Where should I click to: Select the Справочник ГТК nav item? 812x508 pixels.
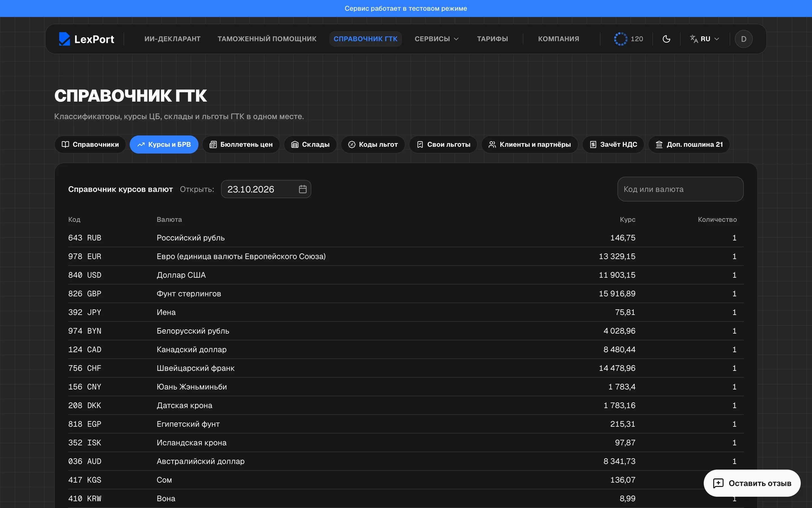click(365, 39)
